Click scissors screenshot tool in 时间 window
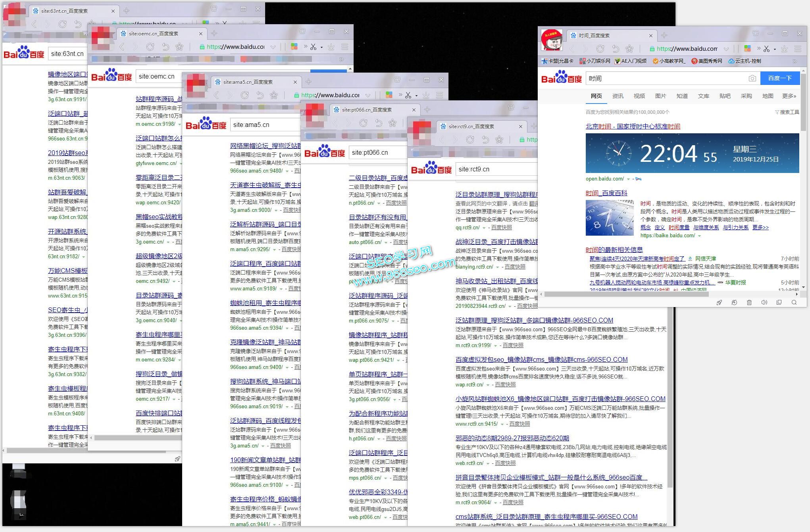 pyautogui.click(x=766, y=49)
